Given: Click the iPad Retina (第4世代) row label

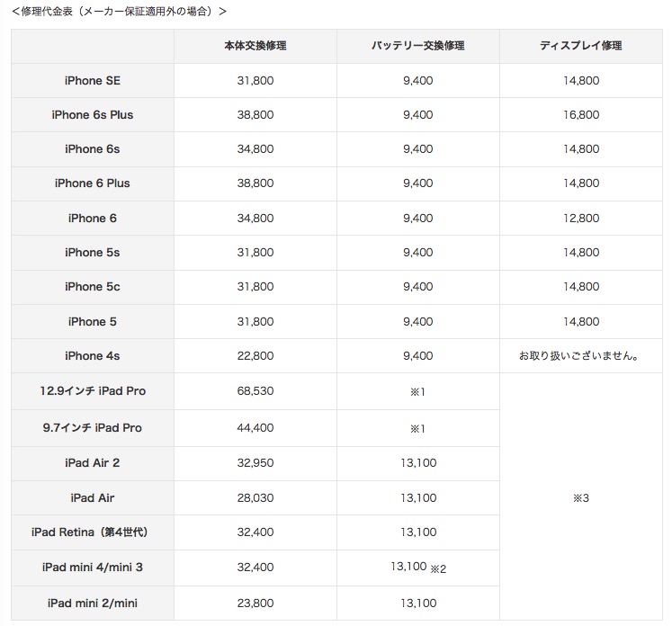Looking at the screenshot, I should pyautogui.click(x=92, y=532).
